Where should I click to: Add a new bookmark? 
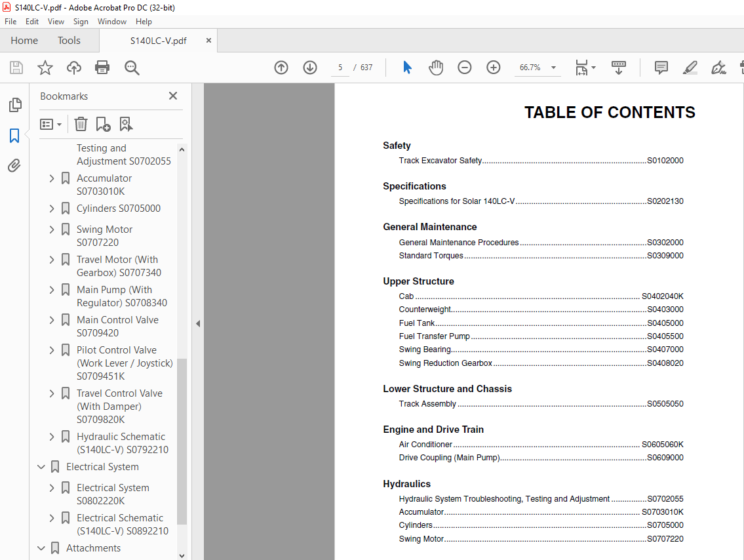point(103,125)
